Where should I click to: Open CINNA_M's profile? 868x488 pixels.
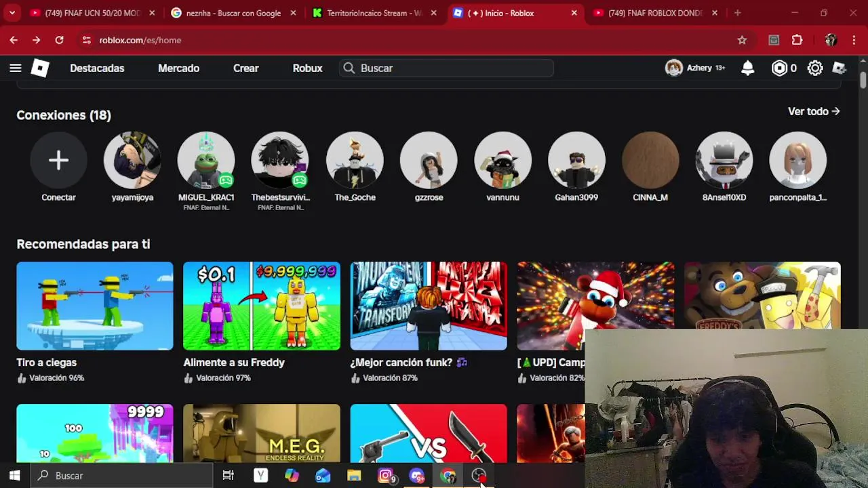650,160
